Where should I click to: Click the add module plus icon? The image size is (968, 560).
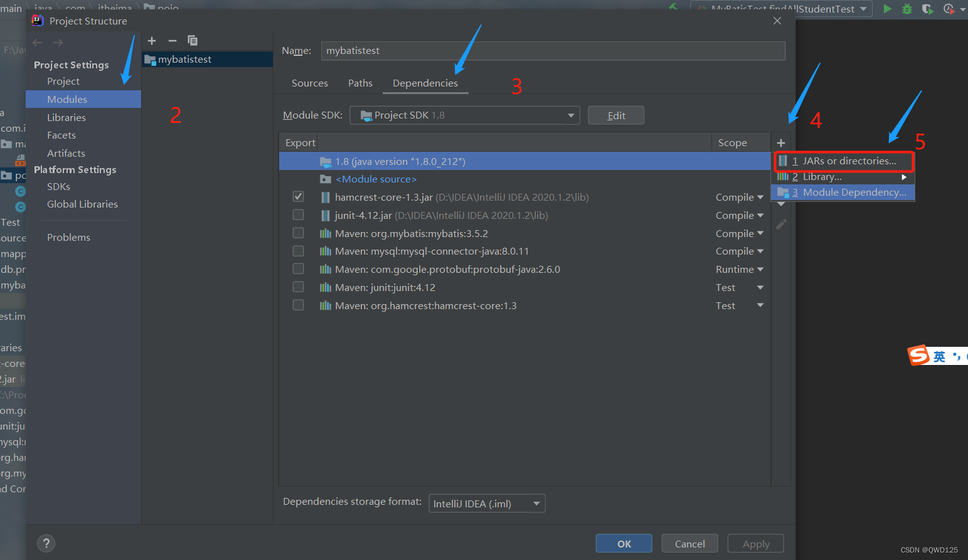[x=152, y=41]
